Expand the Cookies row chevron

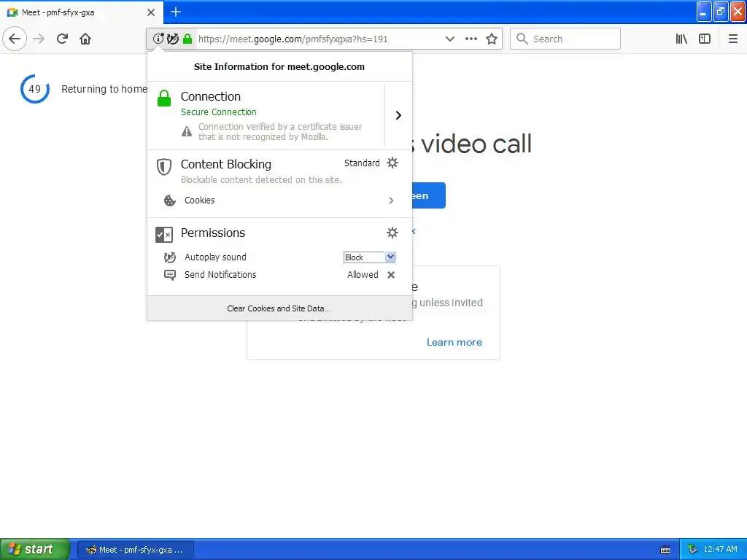391,201
